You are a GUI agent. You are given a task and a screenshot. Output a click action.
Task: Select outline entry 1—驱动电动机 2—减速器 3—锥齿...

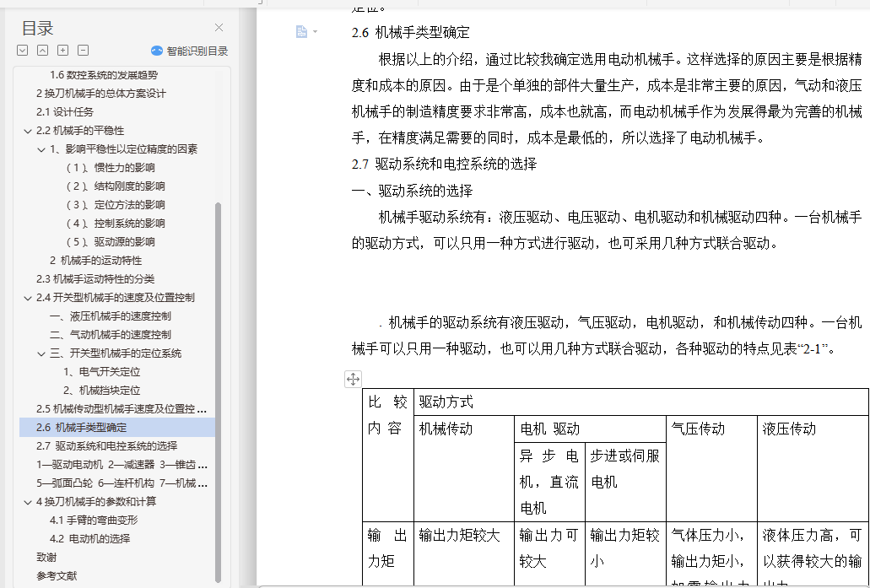[x=122, y=465]
